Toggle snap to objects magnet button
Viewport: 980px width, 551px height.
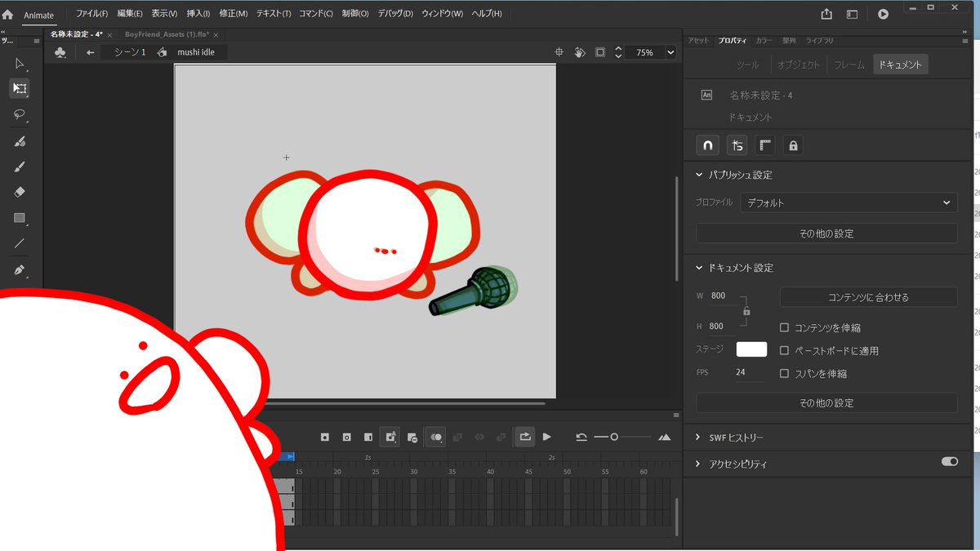coord(707,145)
